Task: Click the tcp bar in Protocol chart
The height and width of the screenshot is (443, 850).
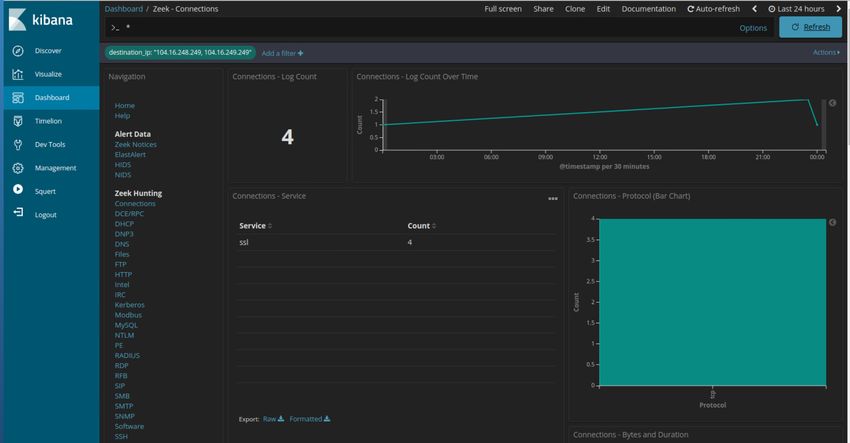Action: 712,303
